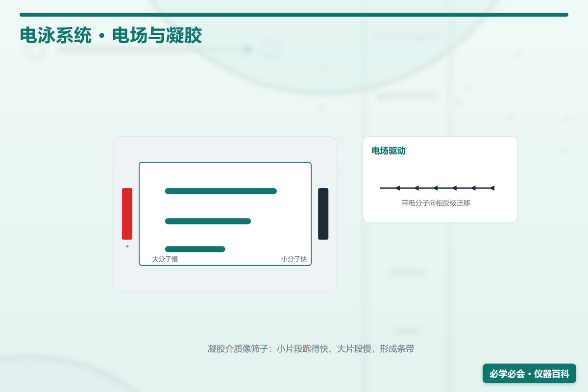Click the caption starting with 凝胶介质像筛子
Viewport: 588px width, 392px height.
pos(311,349)
